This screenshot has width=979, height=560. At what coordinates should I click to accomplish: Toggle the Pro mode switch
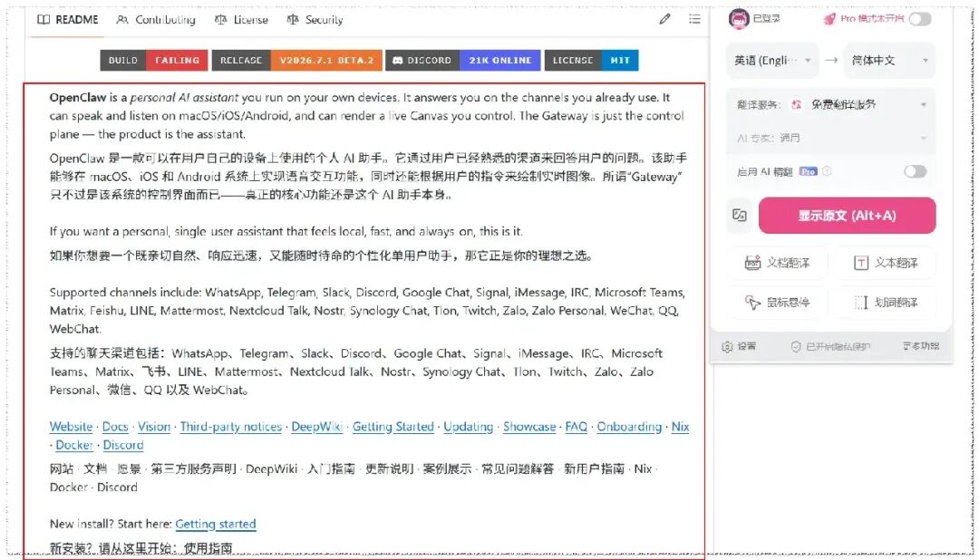point(920,19)
